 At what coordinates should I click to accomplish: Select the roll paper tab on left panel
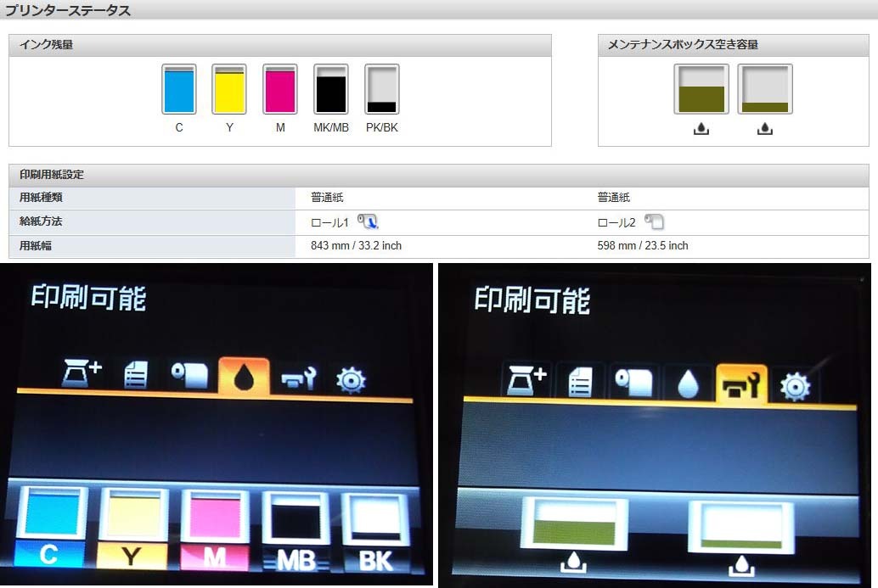(x=190, y=375)
